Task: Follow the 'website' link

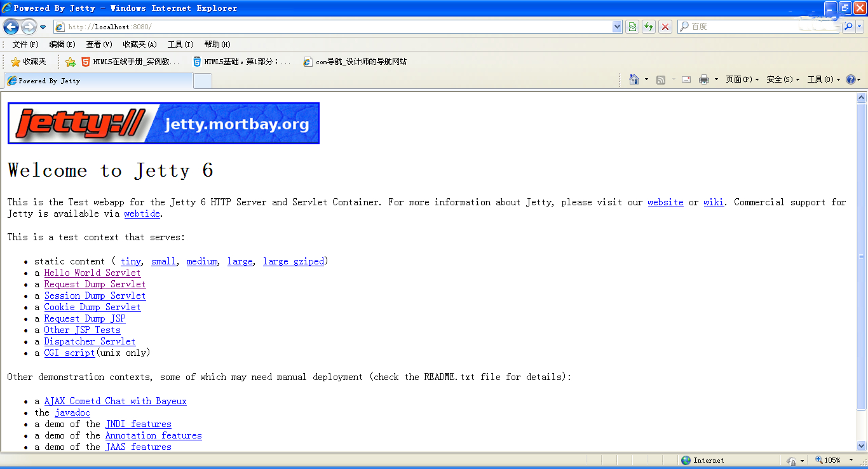Action: pos(665,202)
